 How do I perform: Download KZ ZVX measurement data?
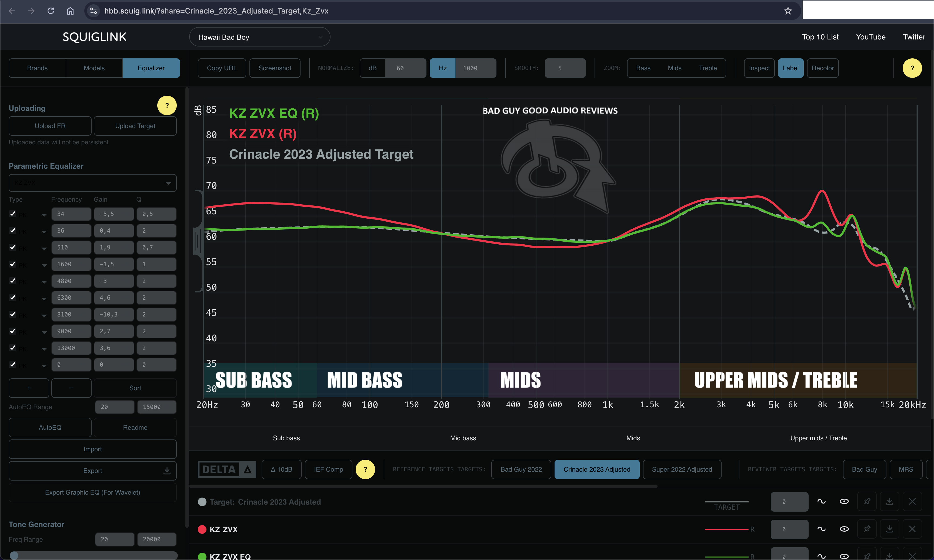click(x=889, y=529)
